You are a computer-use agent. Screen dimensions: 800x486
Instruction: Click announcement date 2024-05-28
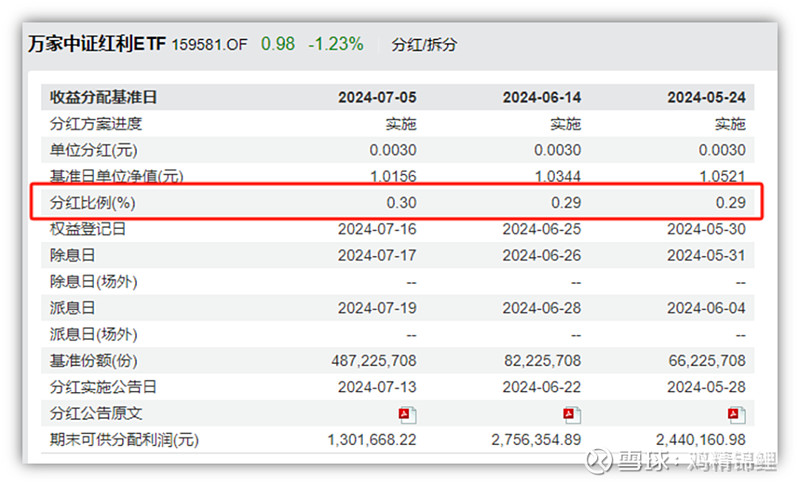(707, 387)
